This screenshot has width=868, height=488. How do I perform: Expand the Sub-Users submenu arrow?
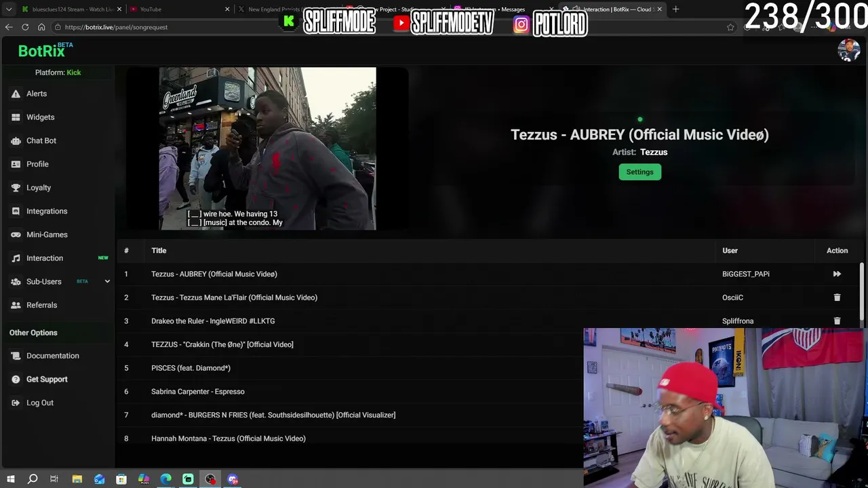coord(107,281)
